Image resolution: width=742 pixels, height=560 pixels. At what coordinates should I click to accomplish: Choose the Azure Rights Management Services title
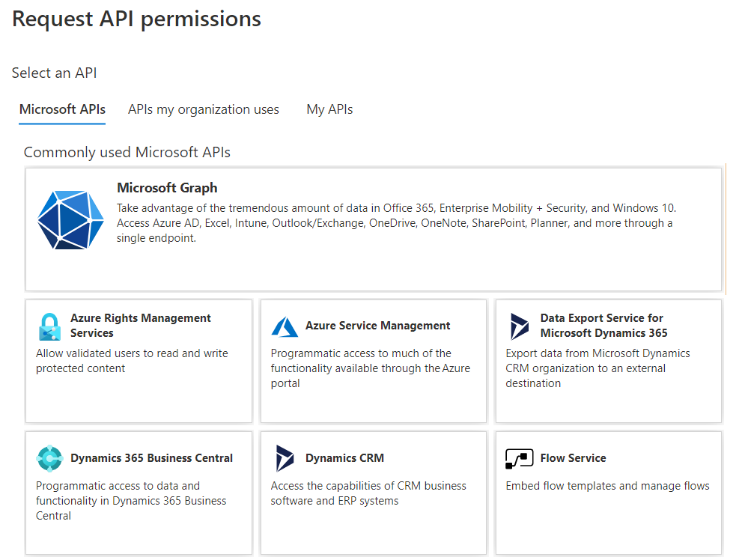click(x=141, y=326)
